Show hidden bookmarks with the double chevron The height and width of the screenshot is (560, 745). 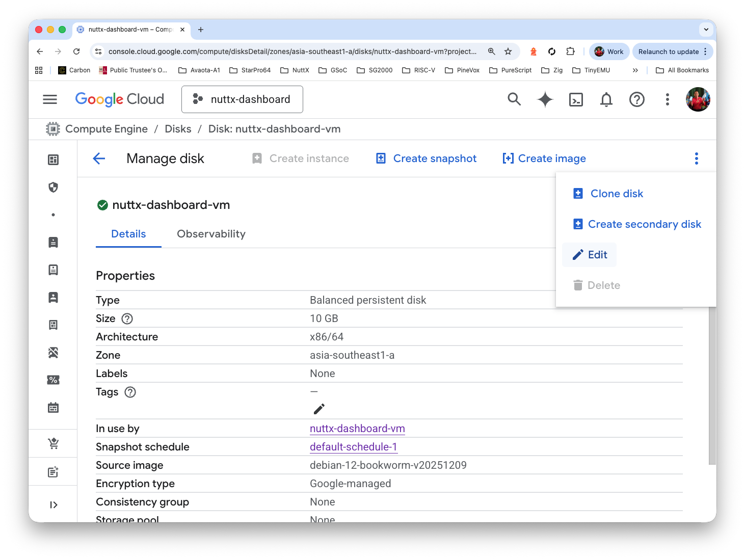coord(635,70)
